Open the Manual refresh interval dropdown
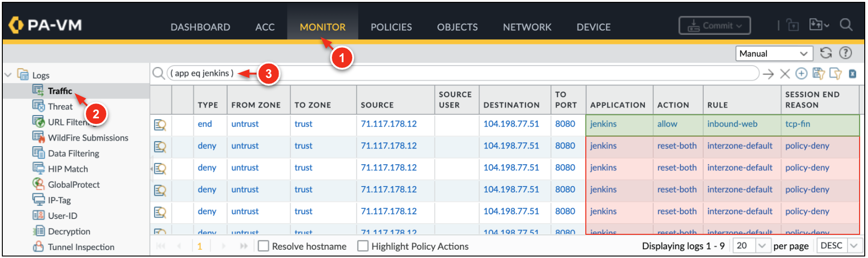Image resolution: width=868 pixels, height=258 pixels. pos(774,53)
